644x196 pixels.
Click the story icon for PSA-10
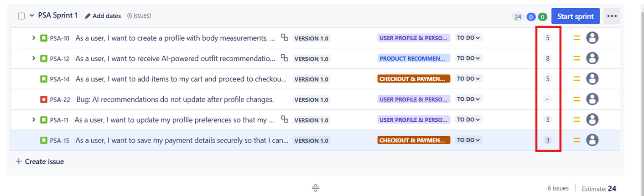[44, 38]
